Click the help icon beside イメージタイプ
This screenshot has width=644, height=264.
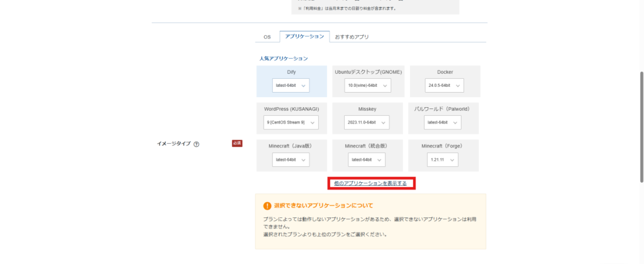tap(197, 144)
